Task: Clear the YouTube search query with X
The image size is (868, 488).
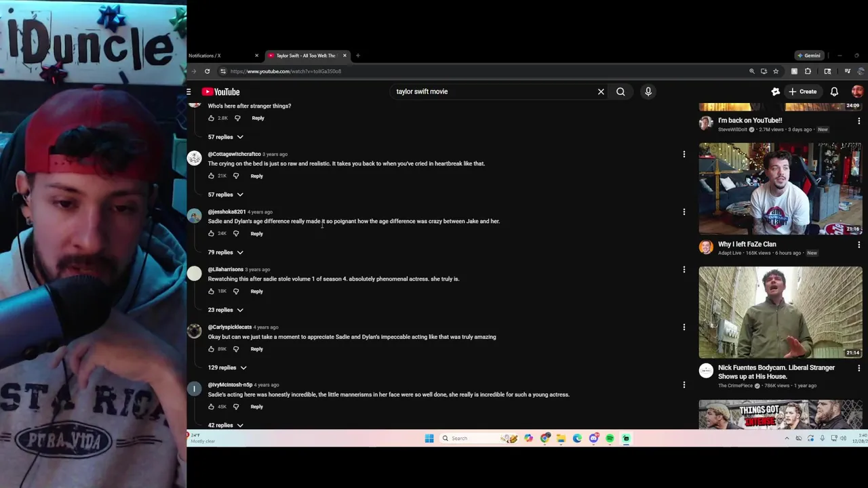Action: [x=601, y=91]
